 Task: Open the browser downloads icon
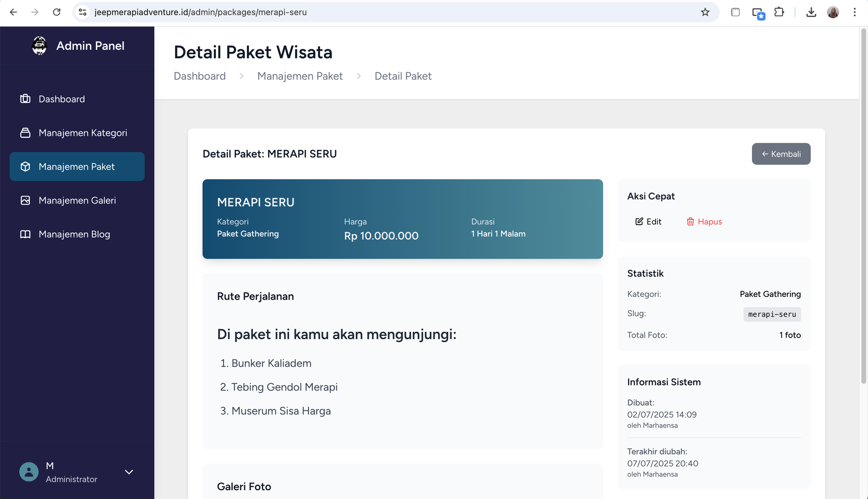811,12
